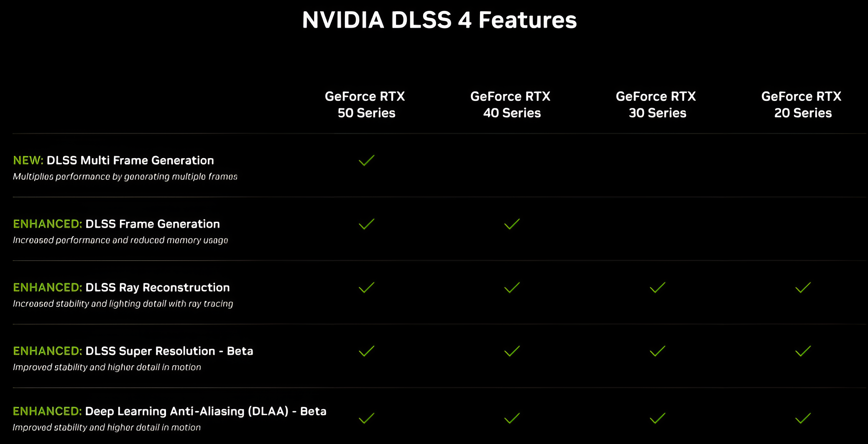This screenshot has height=444, width=868.
Task: Click DLAA checkmark under RTX 20 Series
Action: 803,418
